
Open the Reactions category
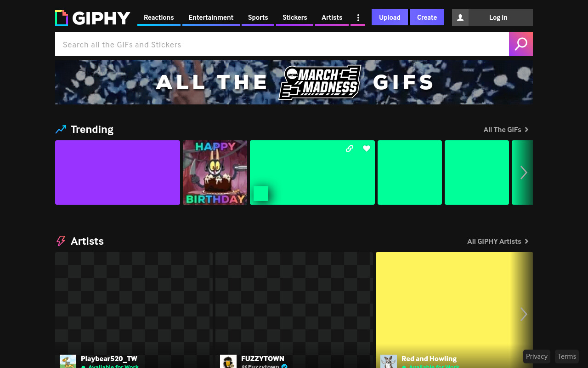[159, 17]
